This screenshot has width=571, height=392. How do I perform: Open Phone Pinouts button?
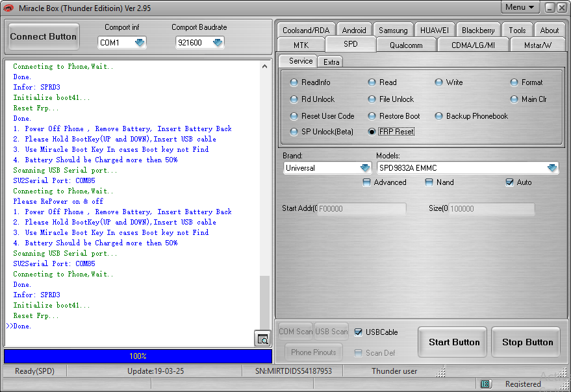[314, 352]
